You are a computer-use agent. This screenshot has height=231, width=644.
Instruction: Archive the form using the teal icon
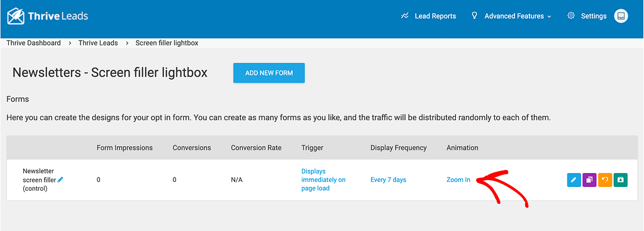[x=621, y=179]
